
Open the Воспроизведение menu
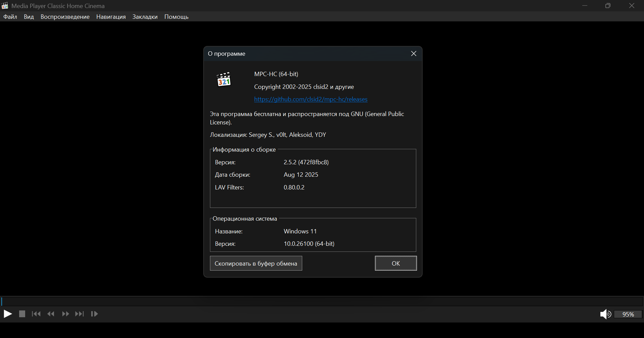coord(65,17)
